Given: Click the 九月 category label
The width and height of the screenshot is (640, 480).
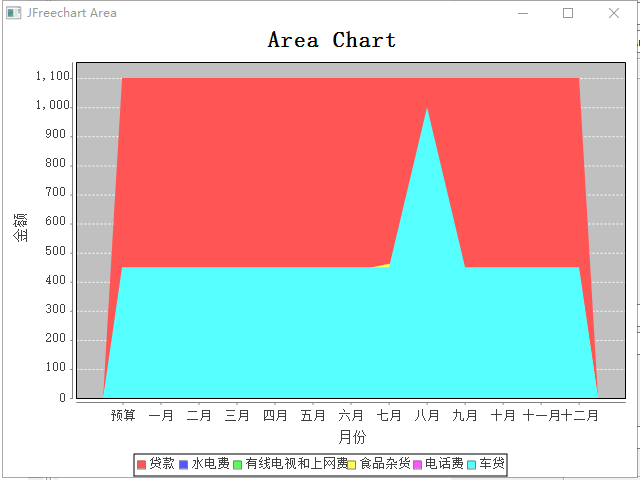Looking at the screenshot, I should (465, 416).
